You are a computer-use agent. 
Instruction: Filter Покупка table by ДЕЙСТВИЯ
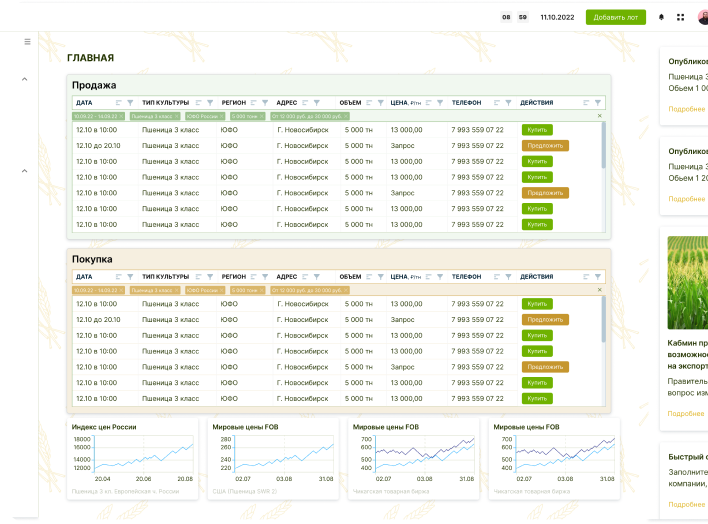click(597, 276)
